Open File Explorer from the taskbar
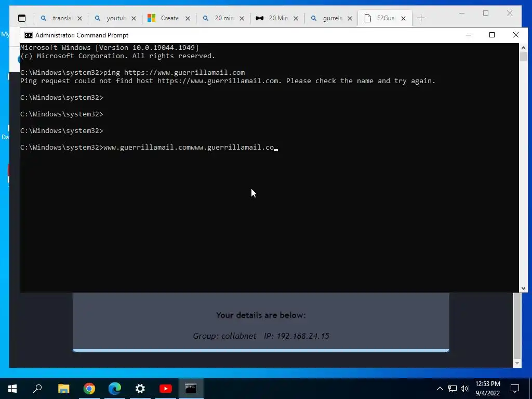 pyautogui.click(x=63, y=389)
